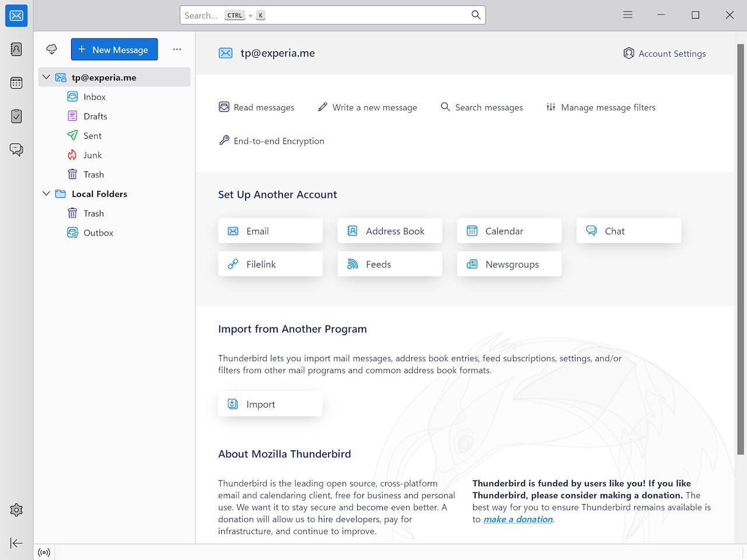
Task: Collapse the folder pane with the arrow
Action: pos(16,543)
